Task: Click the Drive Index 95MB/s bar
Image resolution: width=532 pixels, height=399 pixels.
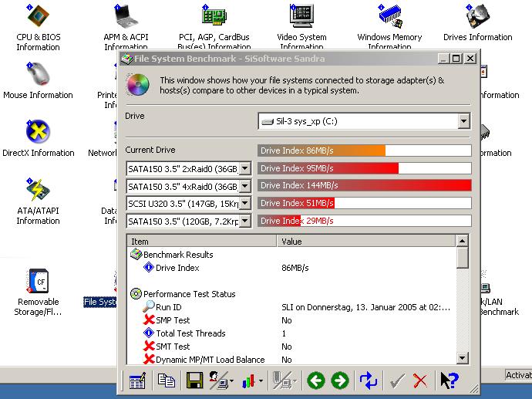Action: 365,168
